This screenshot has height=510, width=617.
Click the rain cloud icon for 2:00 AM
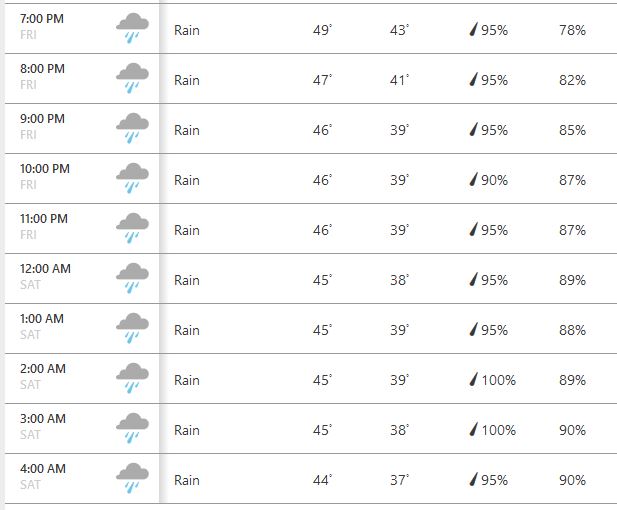pos(132,380)
